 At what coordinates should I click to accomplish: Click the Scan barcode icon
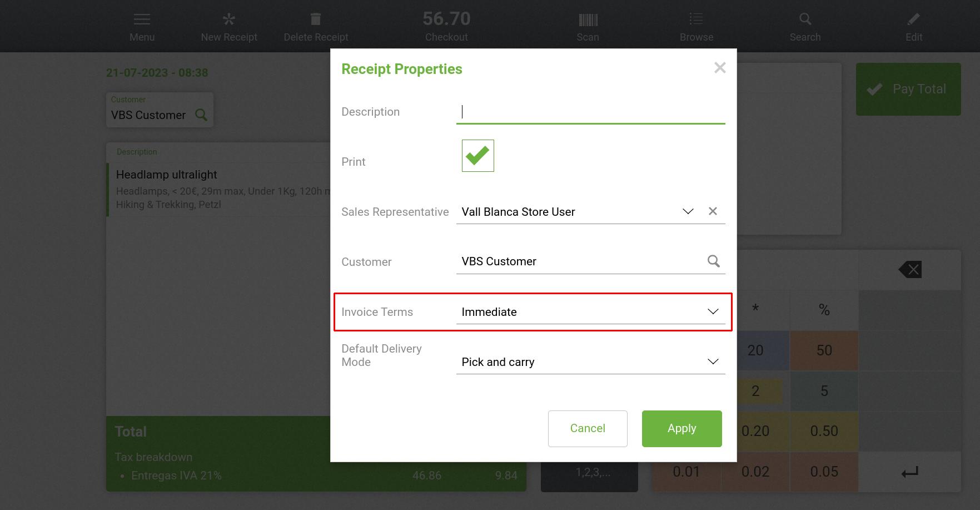click(588, 20)
